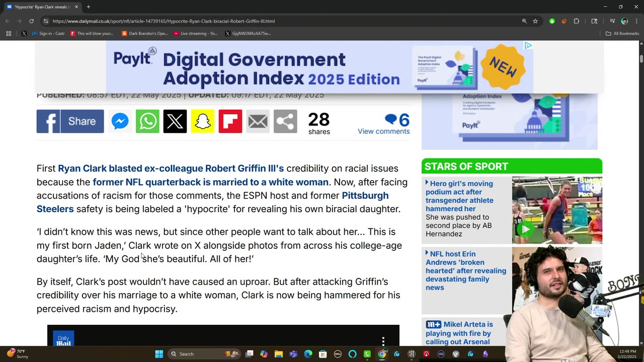The width and height of the screenshot is (644, 362).
Task: Open the PayIt Digital Government banner ad
Action: [319, 67]
